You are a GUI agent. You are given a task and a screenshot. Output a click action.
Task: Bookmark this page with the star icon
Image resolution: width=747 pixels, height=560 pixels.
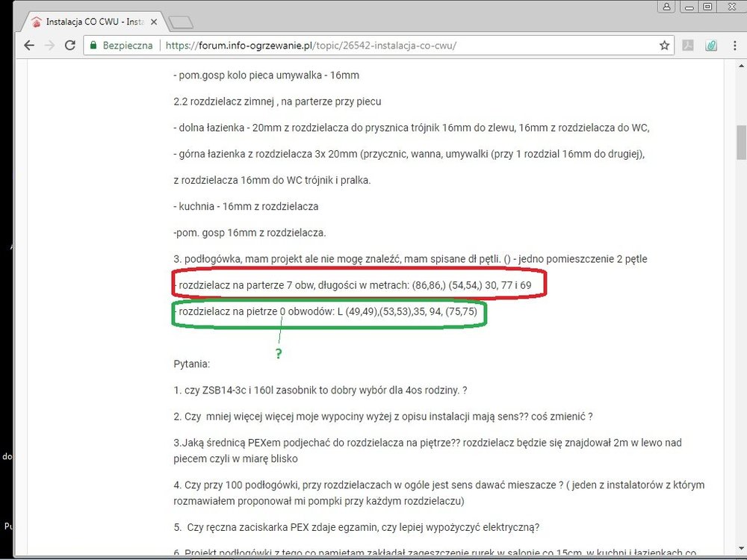pyautogui.click(x=664, y=46)
